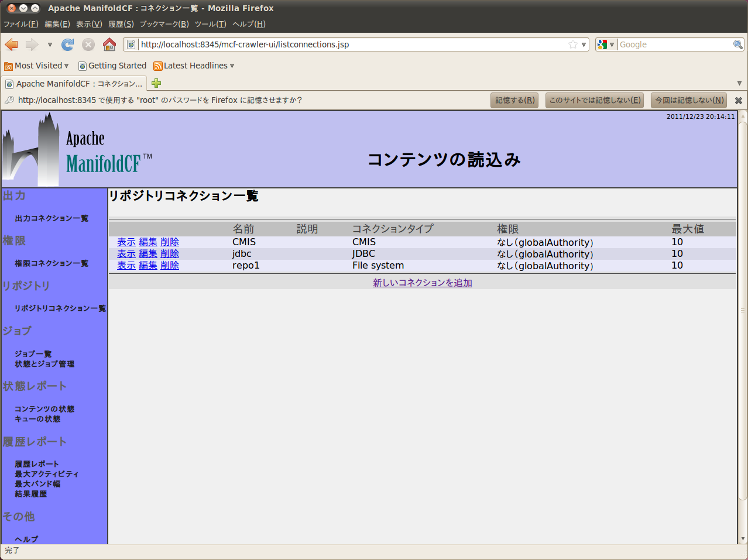Click the Reload page icon
Viewport: 748px width, 560px height.
[x=68, y=44]
